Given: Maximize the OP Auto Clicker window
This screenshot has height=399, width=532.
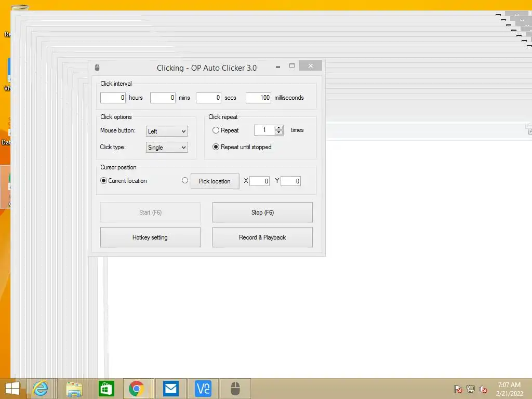Looking at the screenshot, I should point(292,66).
